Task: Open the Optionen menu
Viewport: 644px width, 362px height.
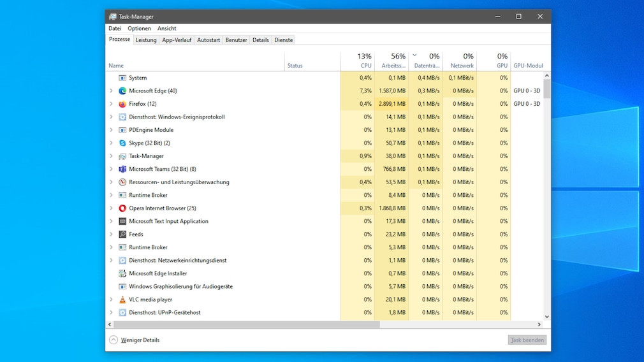Action: [139, 28]
